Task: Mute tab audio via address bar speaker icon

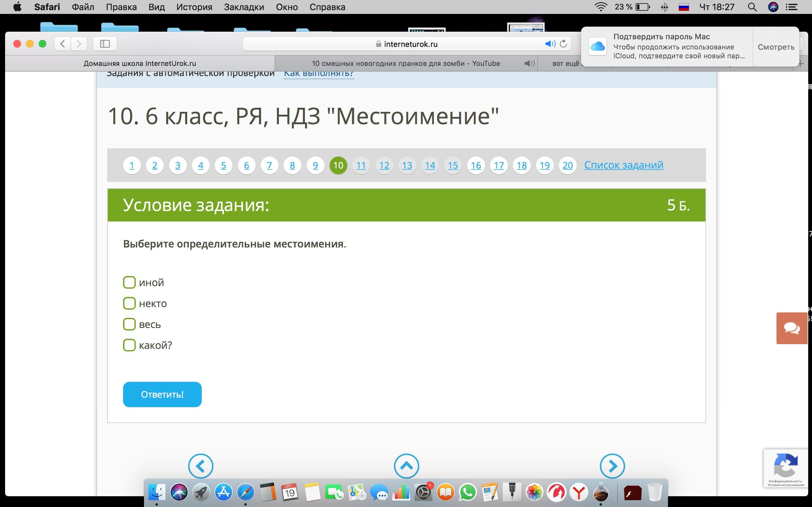Action: click(x=550, y=44)
